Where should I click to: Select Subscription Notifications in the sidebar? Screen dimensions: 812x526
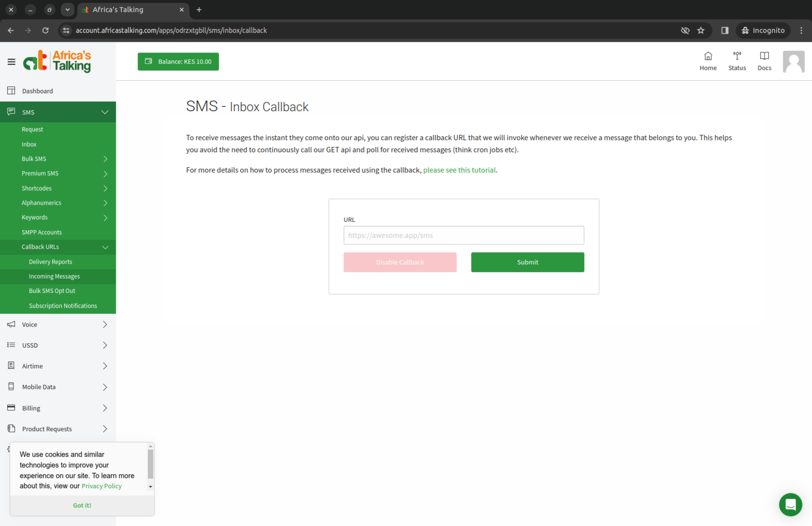click(x=63, y=306)
